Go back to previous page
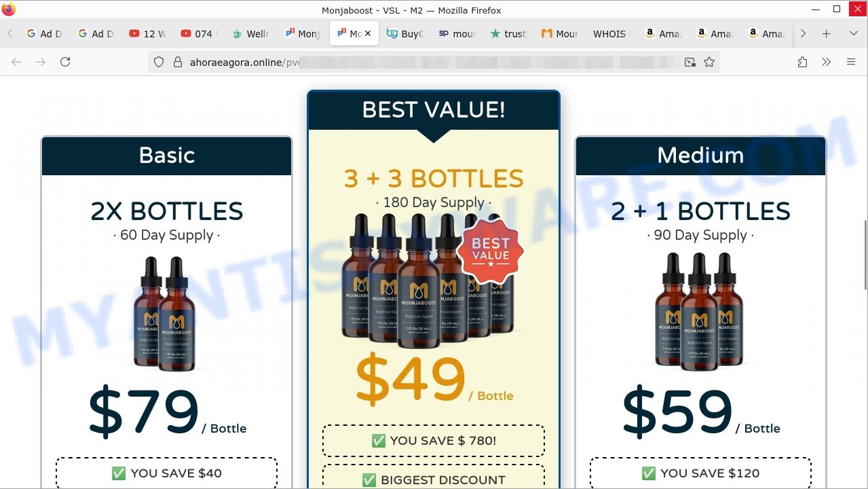 tap(16, 62)
